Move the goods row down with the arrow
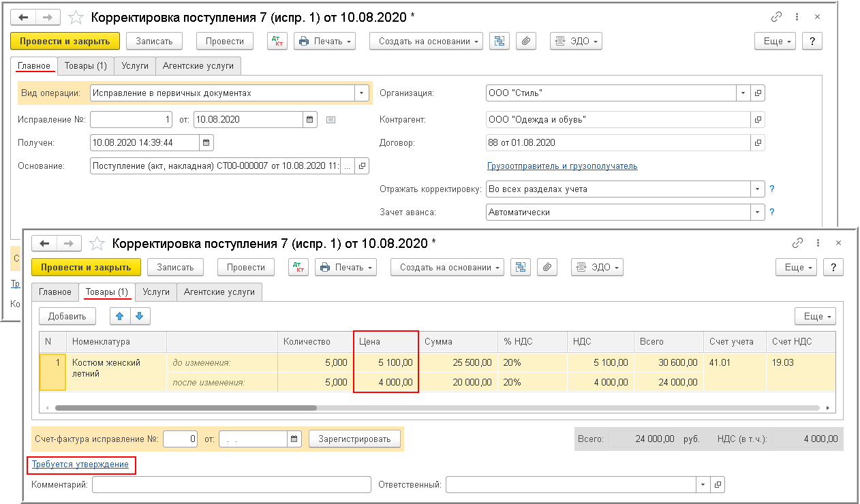860x504 pixels. coord(139,316)
